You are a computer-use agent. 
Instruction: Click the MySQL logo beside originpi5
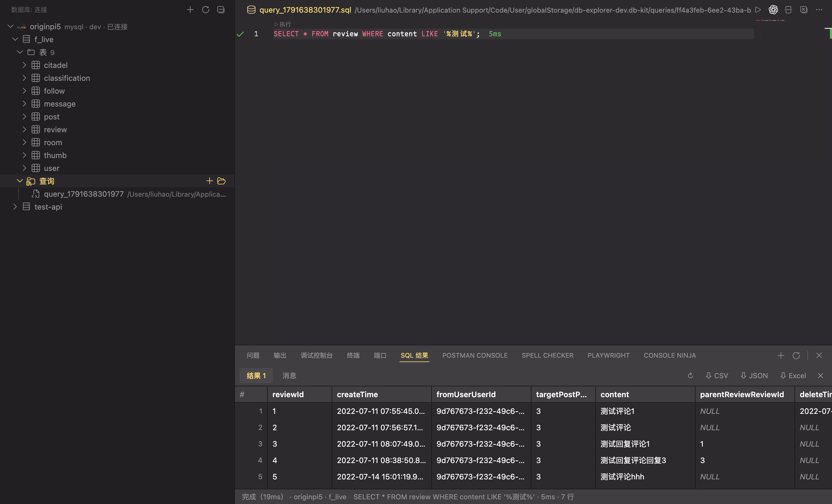point(22,27)
